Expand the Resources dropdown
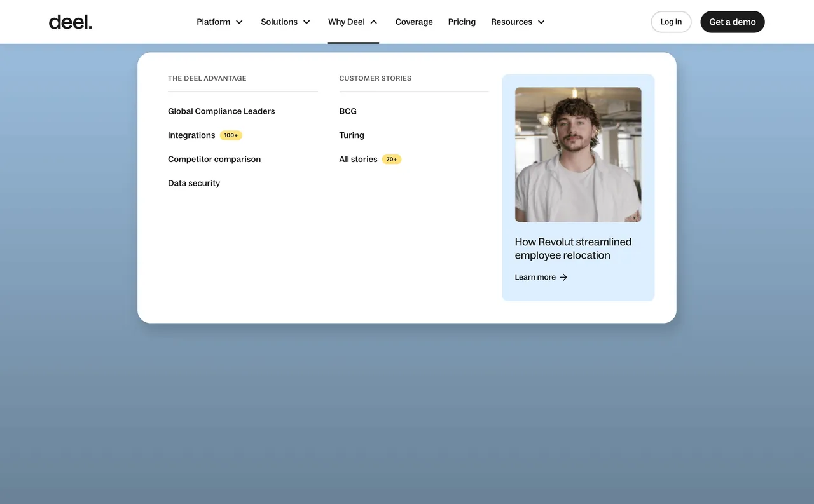814x504 pixels. tap(518, 22)
